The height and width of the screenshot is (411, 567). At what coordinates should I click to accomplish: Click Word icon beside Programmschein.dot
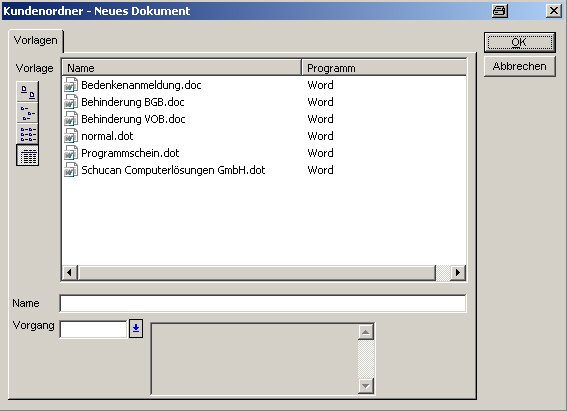point(71,153)
